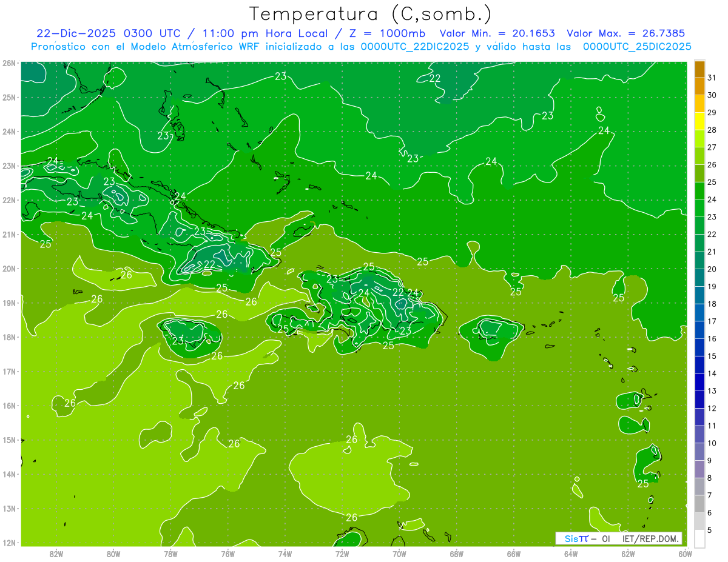Click the latitude axis label '18N'
The width and height of the screenshot is (728, 562).
coord(8,337)
